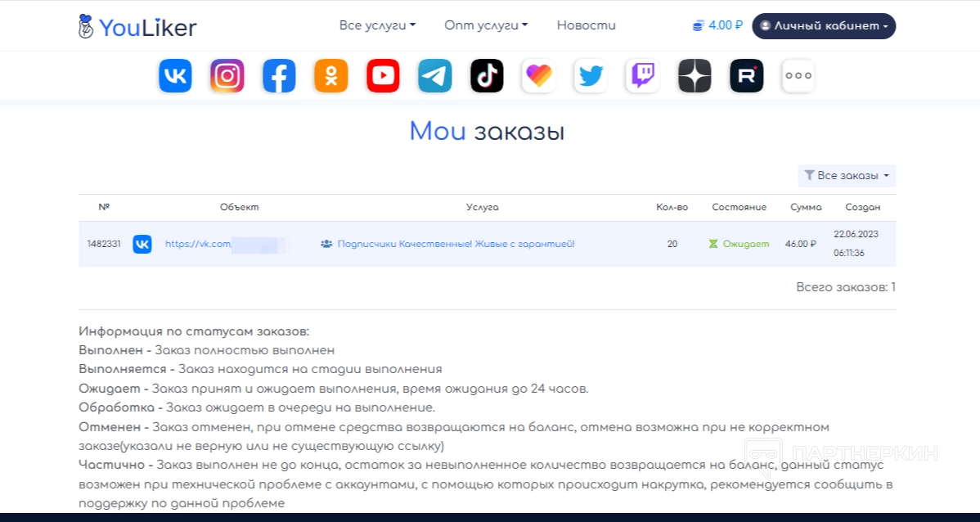Viewport: 980px width, 522px height.
Task: Click the Состояние column header
Action: (739, 207)
